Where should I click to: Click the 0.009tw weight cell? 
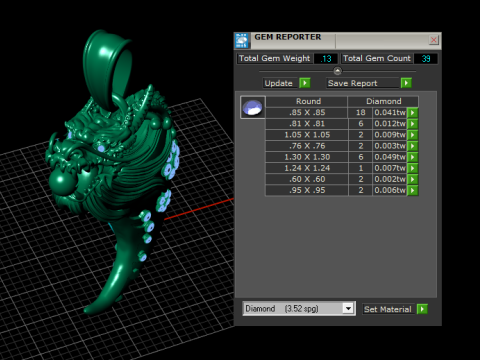click(x=390, y=135)
